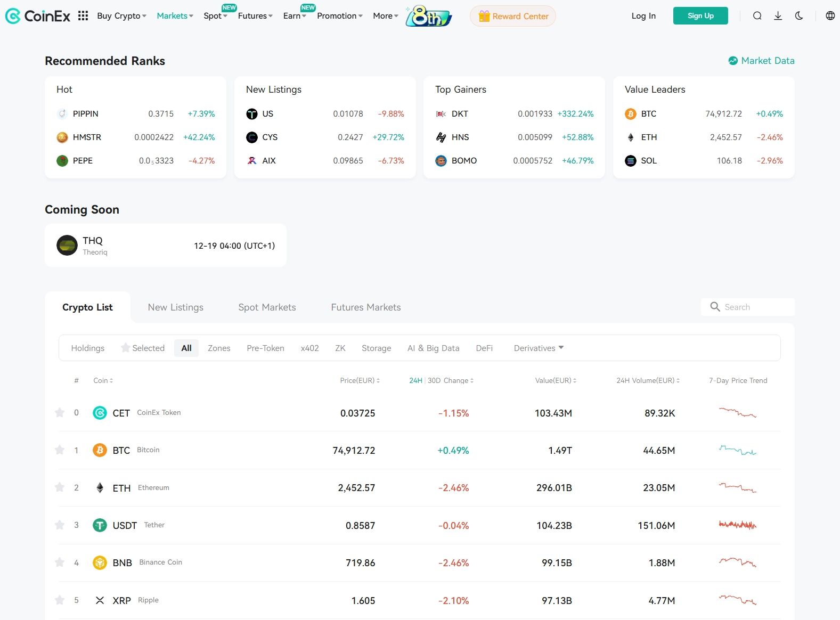Click the Market Data chart icon
The image size is (840, 620).
733,61
